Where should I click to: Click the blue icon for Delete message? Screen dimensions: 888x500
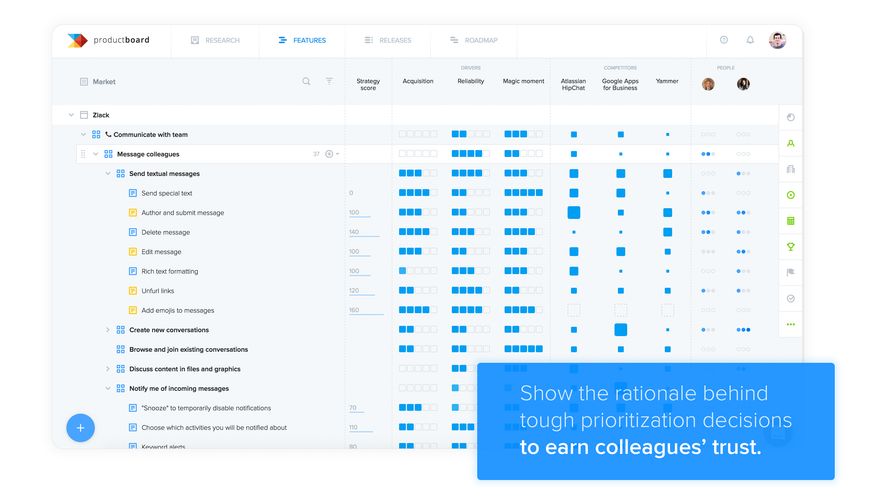(133, 232)
